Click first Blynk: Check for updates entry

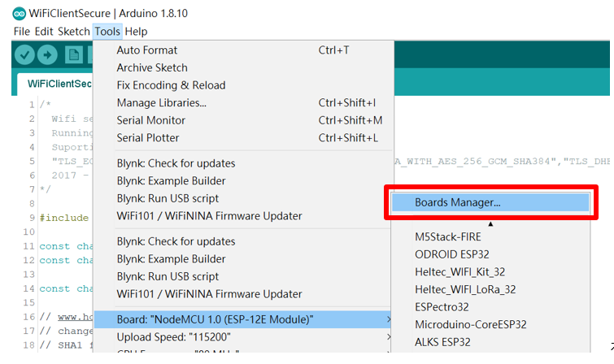243,163
